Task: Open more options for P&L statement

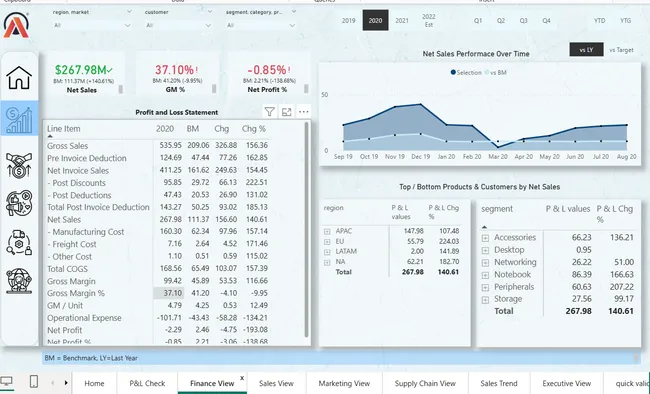Action: pos(303,112)
